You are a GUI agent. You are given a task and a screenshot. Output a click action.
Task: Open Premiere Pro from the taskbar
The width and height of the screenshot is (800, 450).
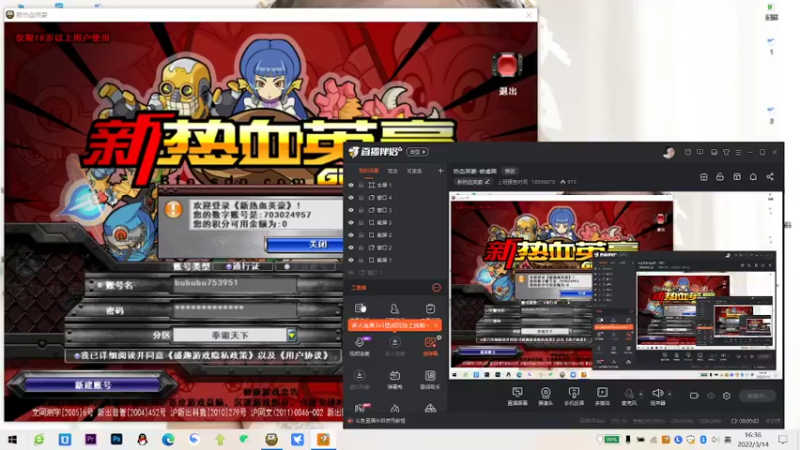coord(91,439)
